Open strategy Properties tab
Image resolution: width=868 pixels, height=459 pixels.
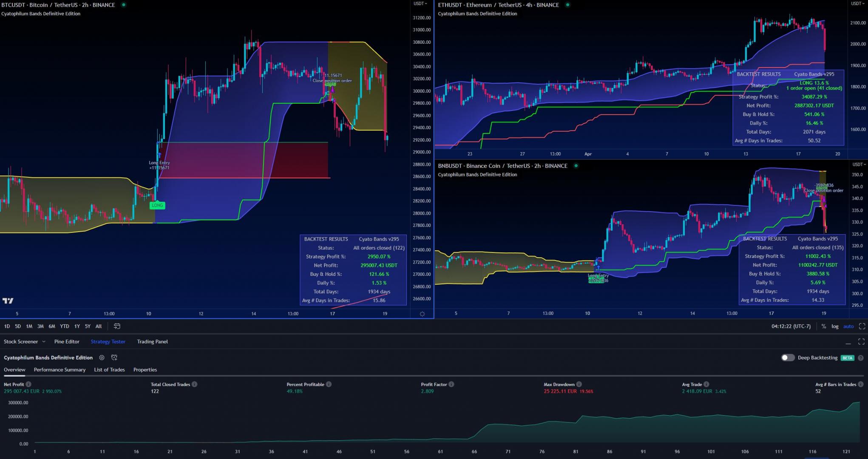145,370
